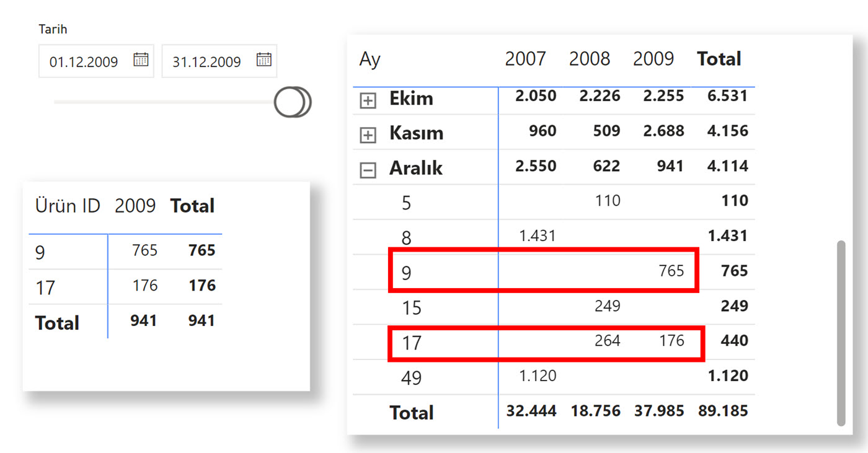Image resolution: width=868 pixels, height=453 pixels.
Task: Click the Tarih slicer title
Action: click(53, 29)
